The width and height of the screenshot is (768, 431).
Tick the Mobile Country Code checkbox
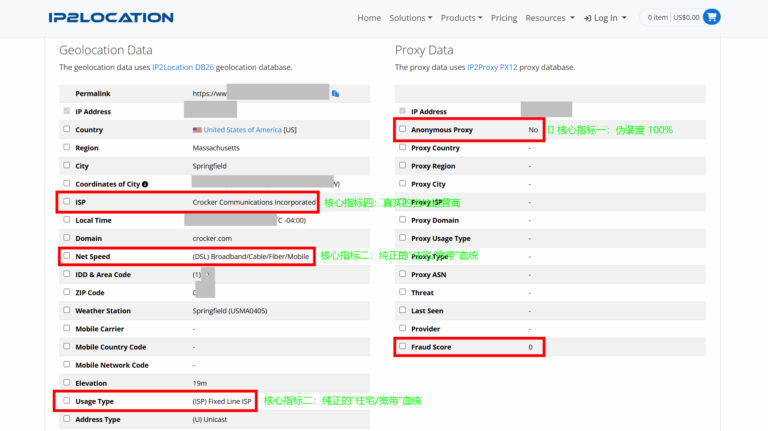[67, 346]
